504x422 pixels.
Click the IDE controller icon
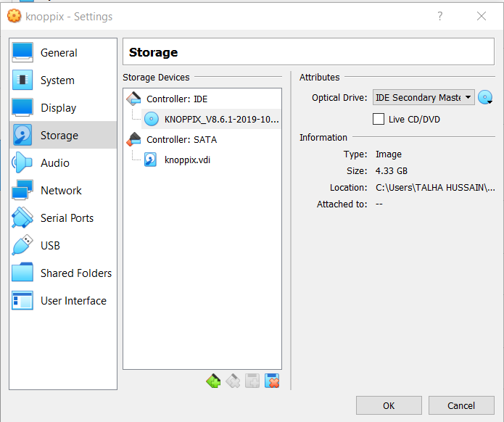click(x=134, y=99)
